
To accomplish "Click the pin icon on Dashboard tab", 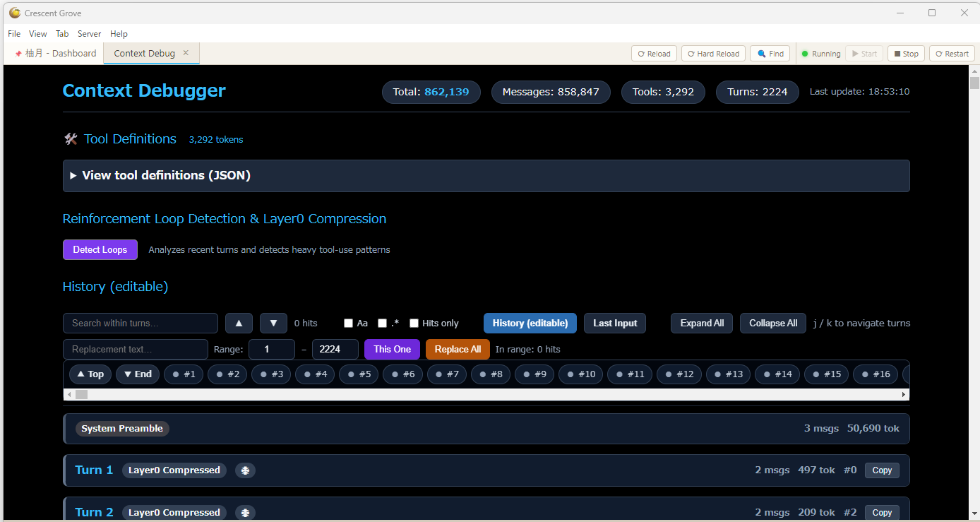I will pos(18,54).
